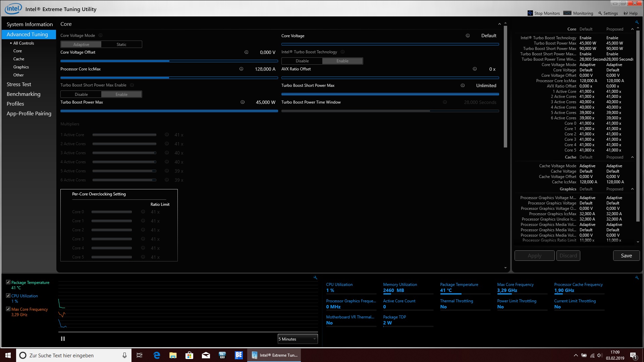Open Benchmarking section
The image size is (644, 362).
tap(23, 94)
